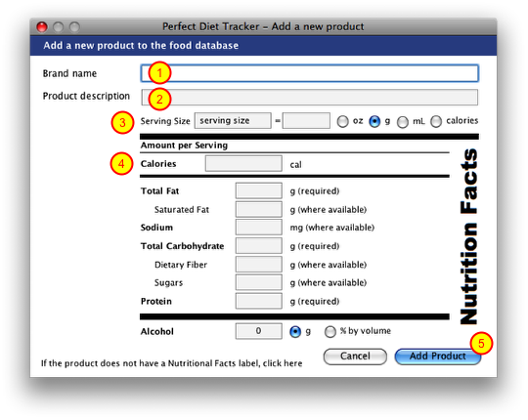Click the Sodium value field

point(258,228)
